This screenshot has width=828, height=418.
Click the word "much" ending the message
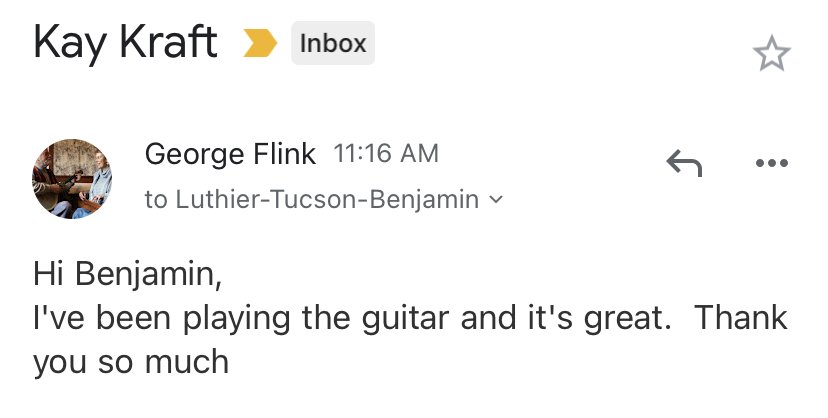(x=186, y=362)
